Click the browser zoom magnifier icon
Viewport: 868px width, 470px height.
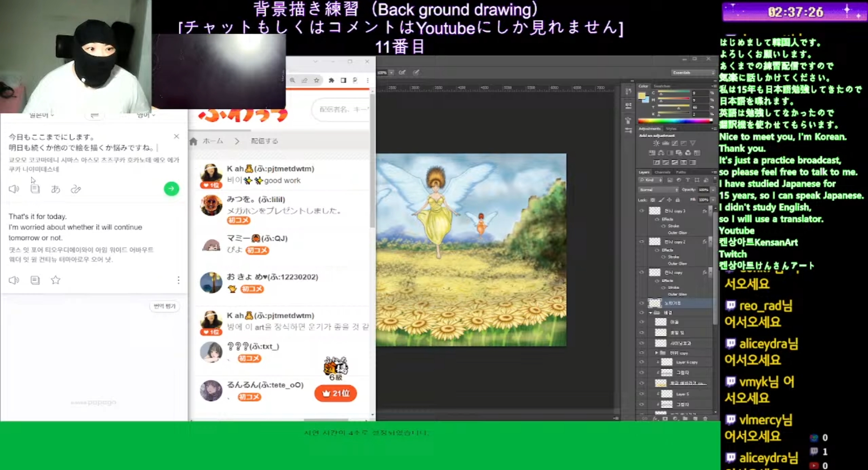292,80
